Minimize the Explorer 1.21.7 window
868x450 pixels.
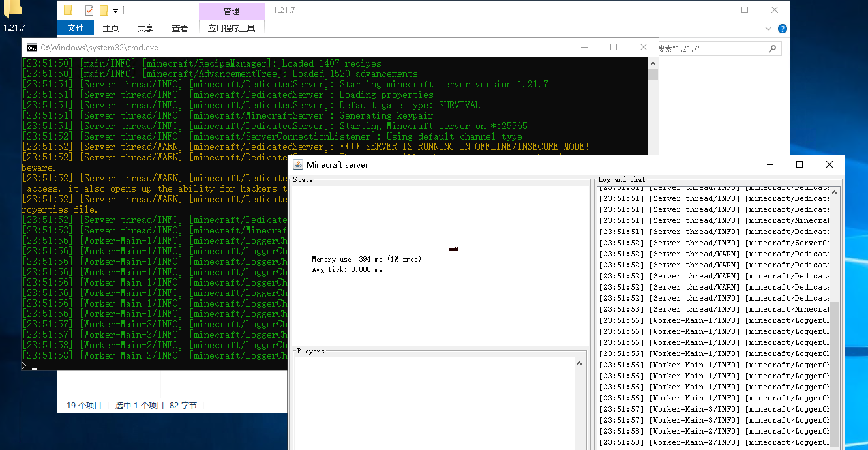coord(715,10)
